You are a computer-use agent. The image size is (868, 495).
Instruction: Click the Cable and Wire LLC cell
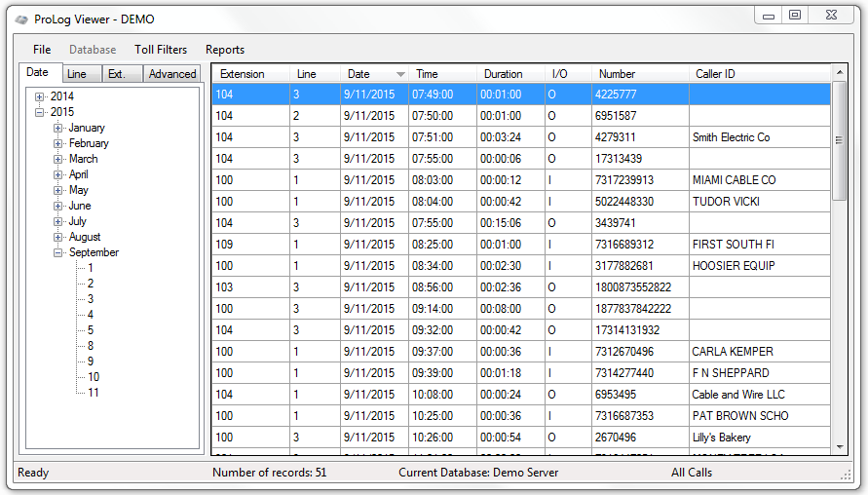pyautogui.click(x=760, y=395)
